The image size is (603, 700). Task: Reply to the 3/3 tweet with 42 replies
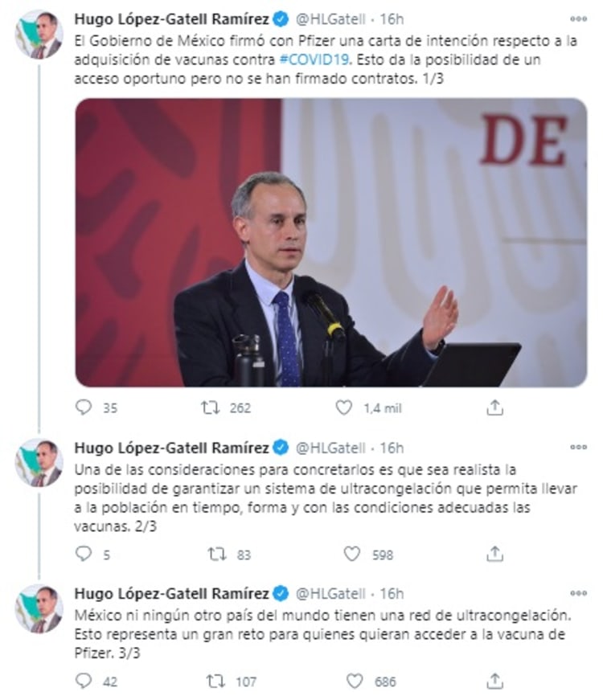tap(84, 681)
